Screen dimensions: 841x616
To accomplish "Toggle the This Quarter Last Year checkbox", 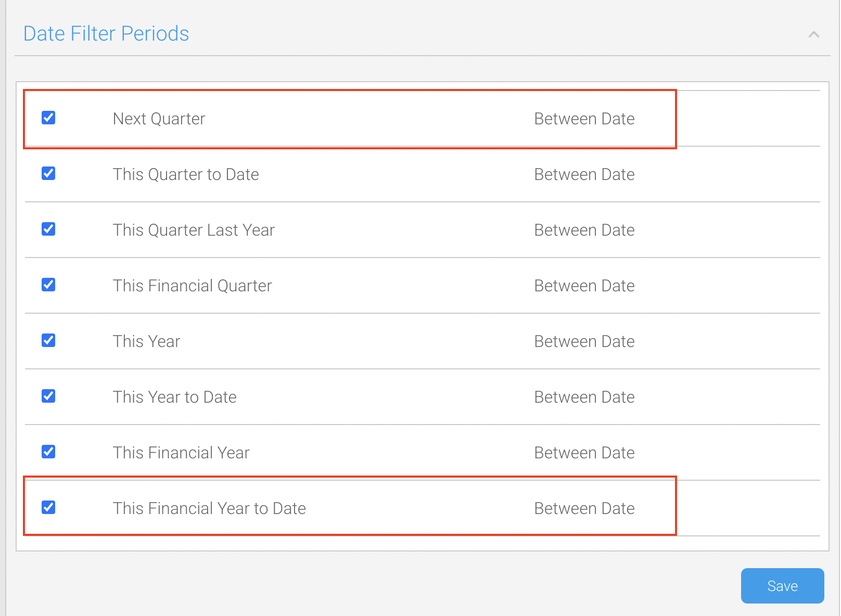I will tap(48, 229).
